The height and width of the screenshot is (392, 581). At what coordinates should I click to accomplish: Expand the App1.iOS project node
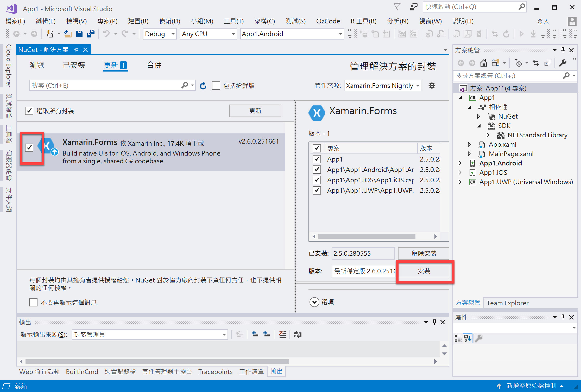pyautogui.click(x=460, y=172)
